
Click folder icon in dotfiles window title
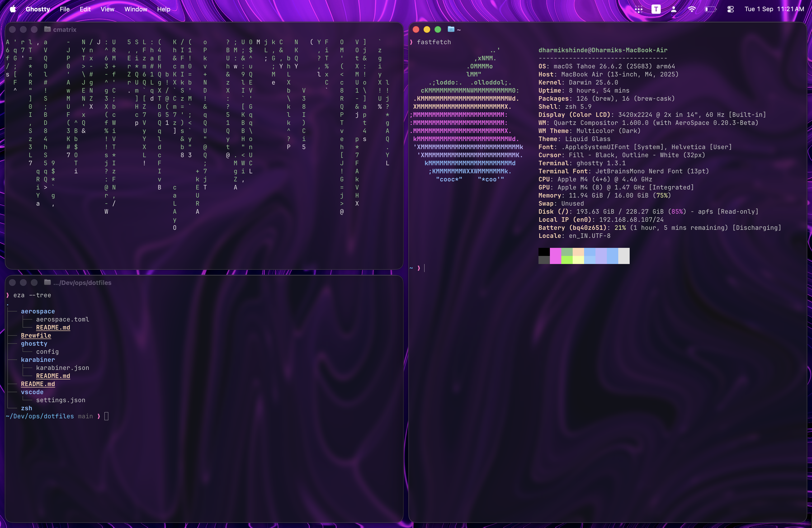[47, 283]
